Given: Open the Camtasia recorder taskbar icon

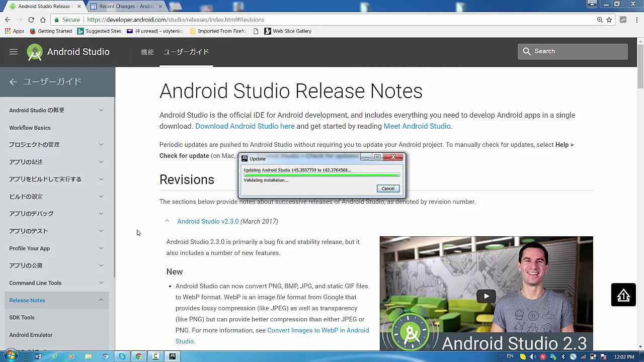Looking at the screenshot, I should pyautogui.click(x=155, y=356).
